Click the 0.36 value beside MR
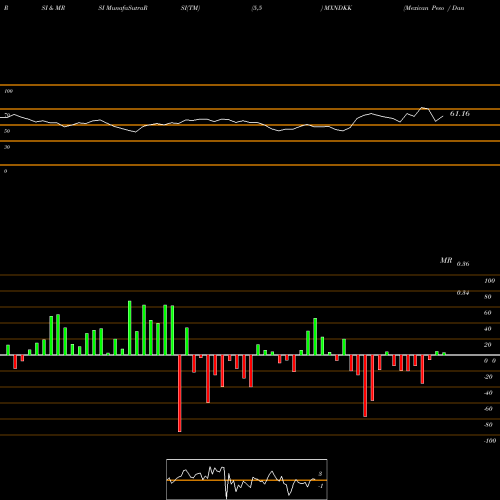500x500 pixels. pos(463,264)
